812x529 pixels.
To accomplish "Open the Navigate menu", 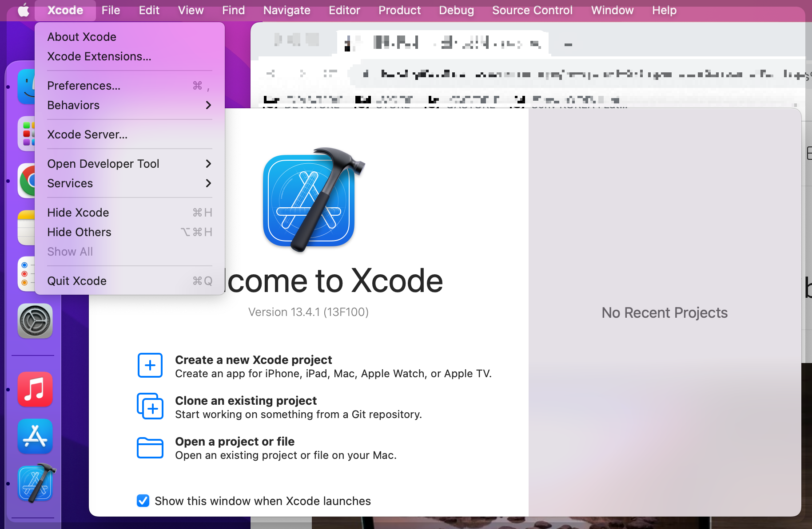I will (287, 10).
